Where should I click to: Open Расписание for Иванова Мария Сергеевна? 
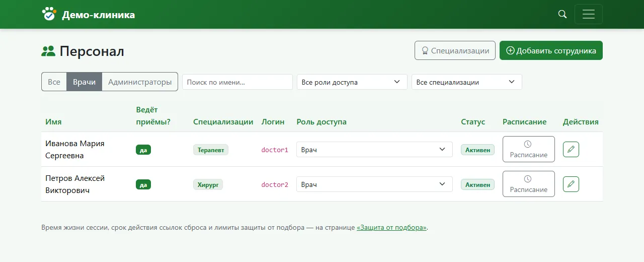[x=528, y=149]
